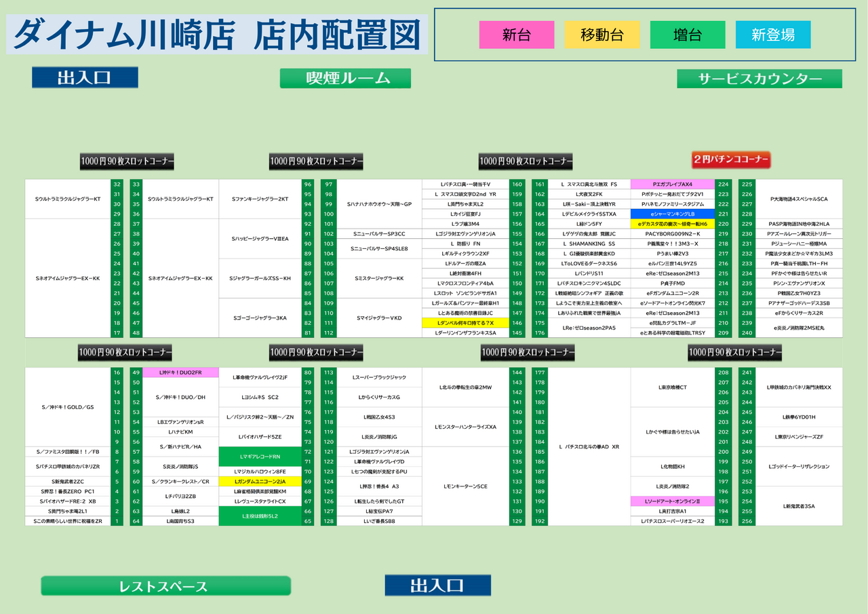Select the L戦国乙女4S3 cell
This screenshot has height=614, width=868.
pos(379,417)
